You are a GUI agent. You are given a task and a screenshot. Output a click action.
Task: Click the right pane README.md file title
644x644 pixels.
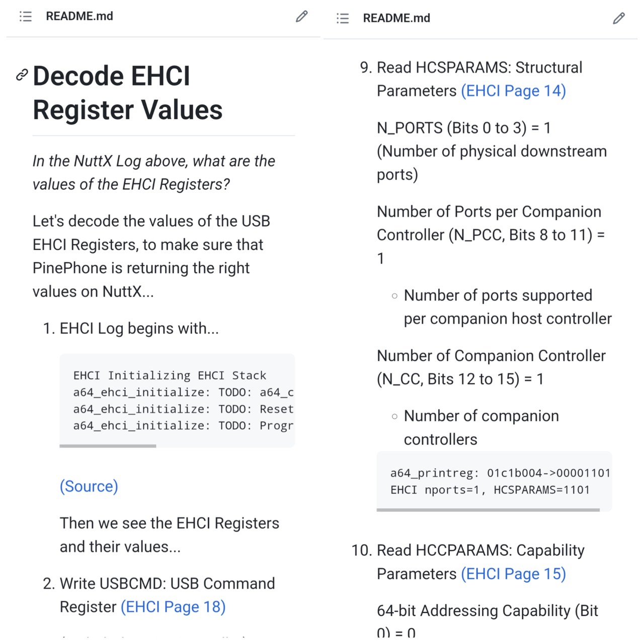[396, 18]
